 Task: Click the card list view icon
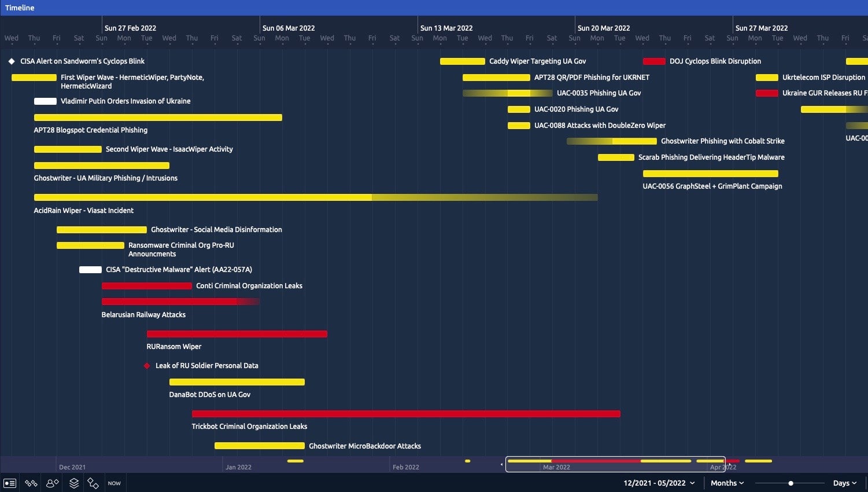(x=10, y=483)
